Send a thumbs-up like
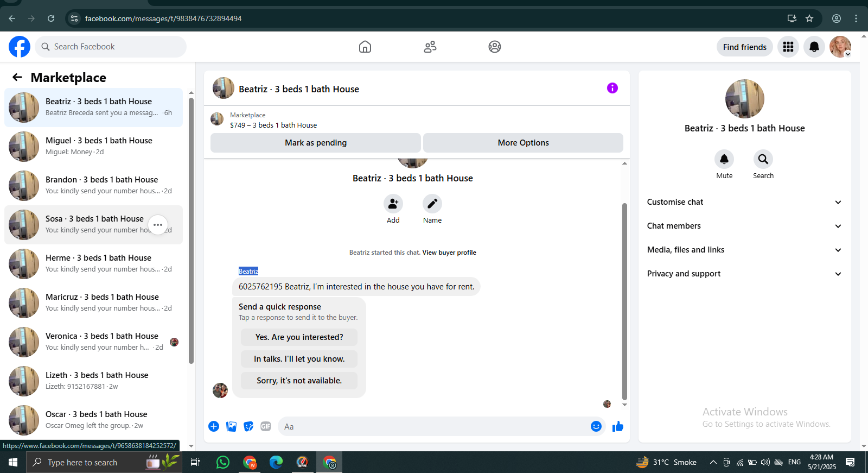Viewport: 868px width, 473px height. 618,426
